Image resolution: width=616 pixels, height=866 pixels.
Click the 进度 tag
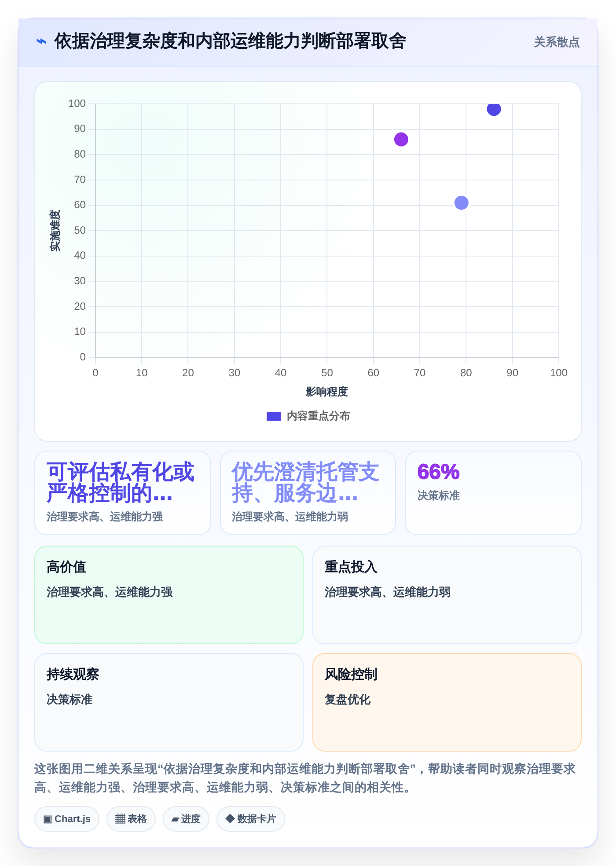pyautogui.click(x=186, y=819)
